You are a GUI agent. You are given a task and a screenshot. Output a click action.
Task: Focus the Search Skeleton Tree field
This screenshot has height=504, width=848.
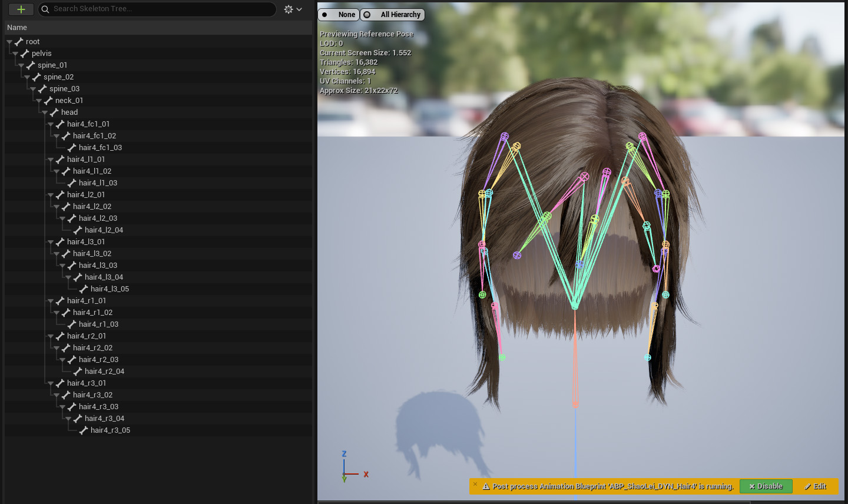[x=159, y=9]
